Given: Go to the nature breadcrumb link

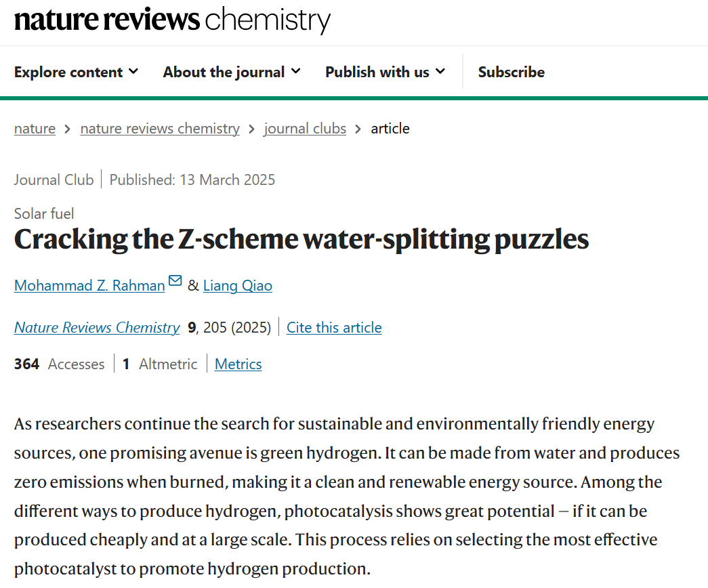Looking at the screenshot, I should [x=35, y=129].
